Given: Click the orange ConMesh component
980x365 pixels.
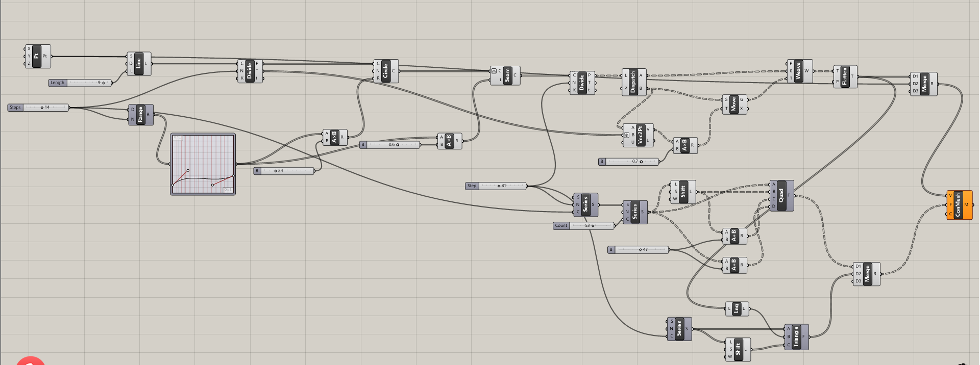Looking at the screenshot, I should (x=958, y=205).
